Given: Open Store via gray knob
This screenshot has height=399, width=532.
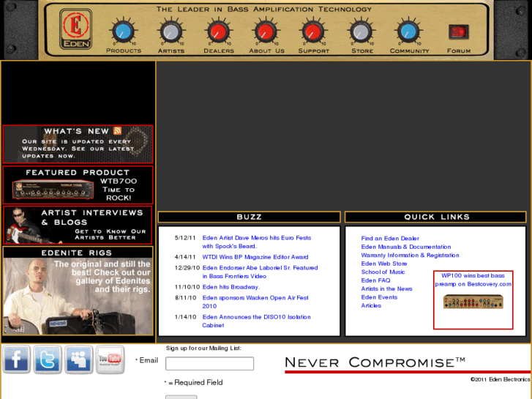Looking at the screenshot, I should coord(361,31).
